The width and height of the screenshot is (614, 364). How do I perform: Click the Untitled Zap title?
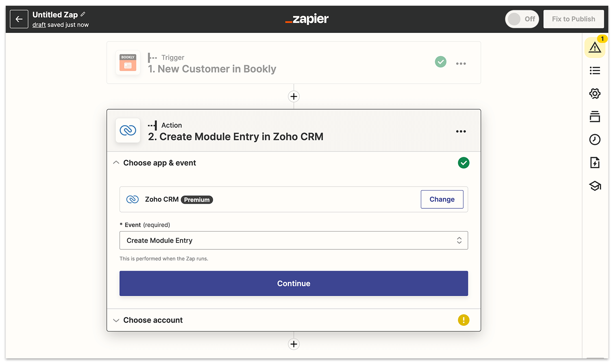[55, 15]
